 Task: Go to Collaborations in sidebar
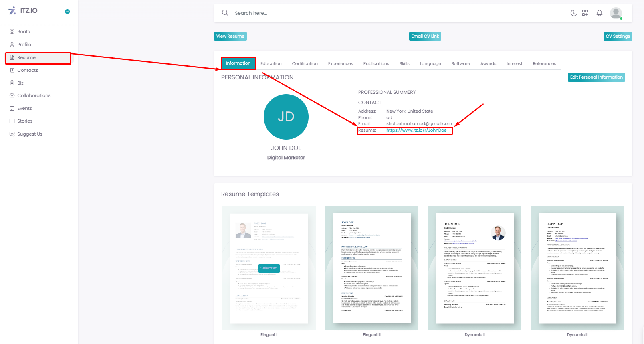(x=34, y=95)
